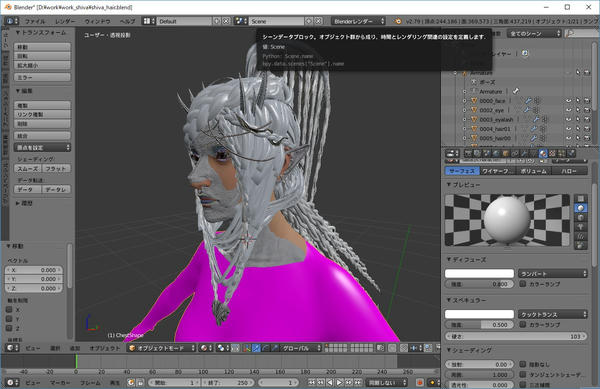This screenshot has height=389, width=600.
Task: Open pivot point icon selector
Action: coord(222,348)
